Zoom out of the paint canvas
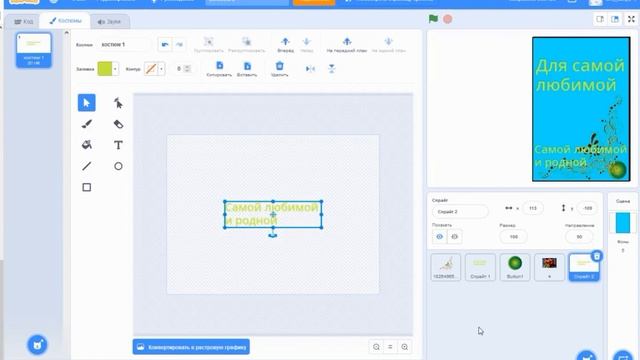 tap(376, 347)
